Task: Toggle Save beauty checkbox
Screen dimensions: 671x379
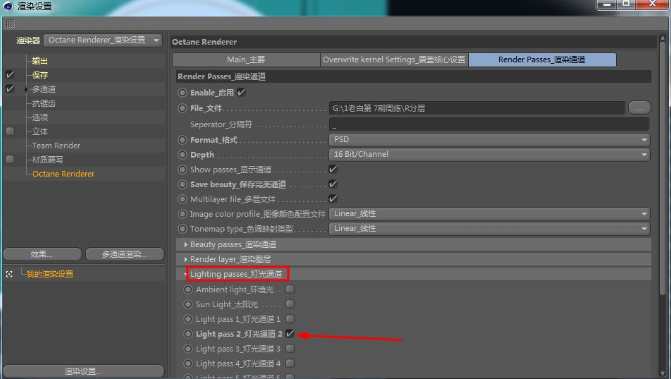Action: (x=333, y=184)
